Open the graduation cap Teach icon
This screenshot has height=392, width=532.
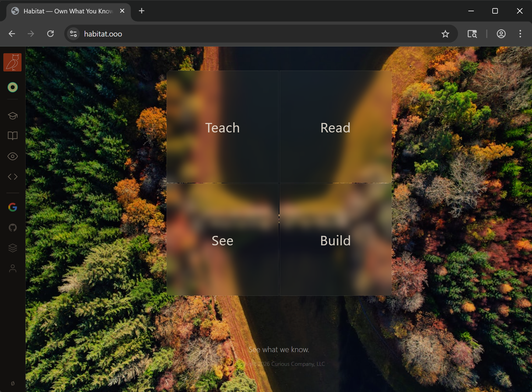12,116
